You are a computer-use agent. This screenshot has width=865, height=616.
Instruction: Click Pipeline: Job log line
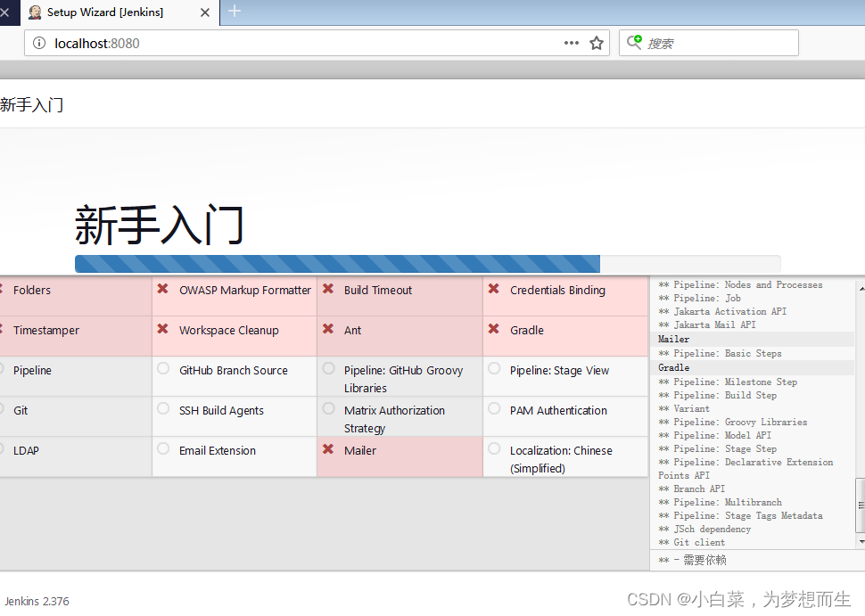tap(699, 299)
